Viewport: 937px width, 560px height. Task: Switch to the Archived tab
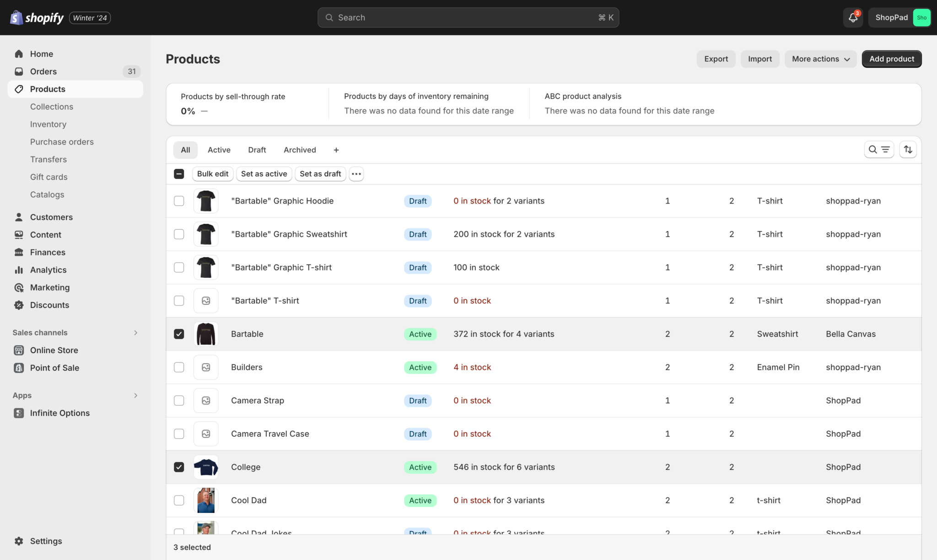(x=300, y=150)
